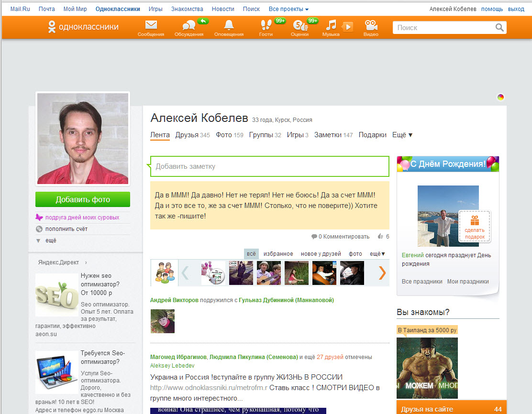Click the помощь link

[492, 9]
